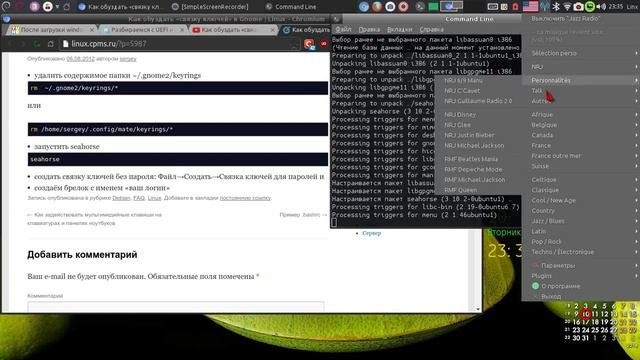This screenshot has height=360, width=640.
Task: Choose О программе in the radio menu
Action: 581,286
